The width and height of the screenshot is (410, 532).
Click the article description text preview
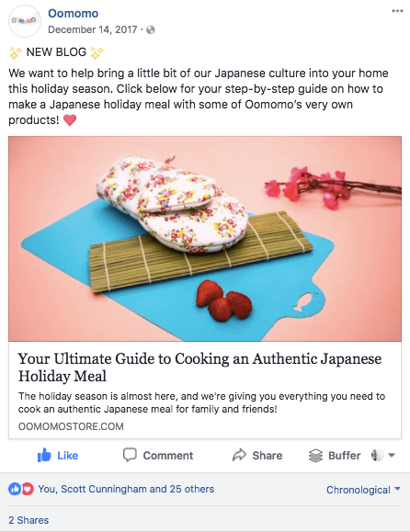coord(201,402)
